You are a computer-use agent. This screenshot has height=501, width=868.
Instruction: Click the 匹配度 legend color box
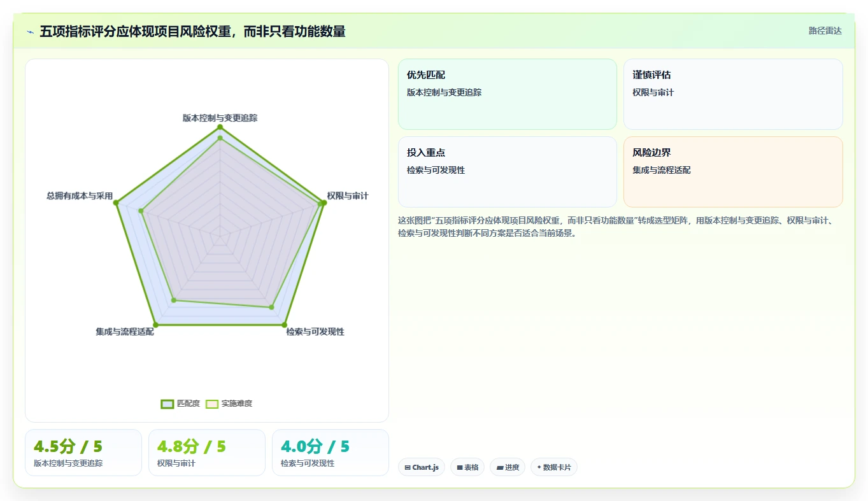click(x=167, y=404)
